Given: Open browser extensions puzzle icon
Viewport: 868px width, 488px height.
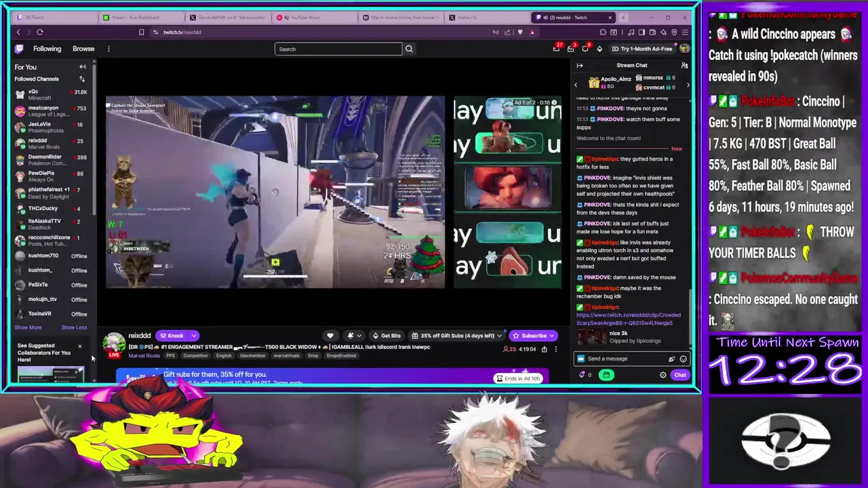Looking at the screenshot, I should tap(603, 32).
